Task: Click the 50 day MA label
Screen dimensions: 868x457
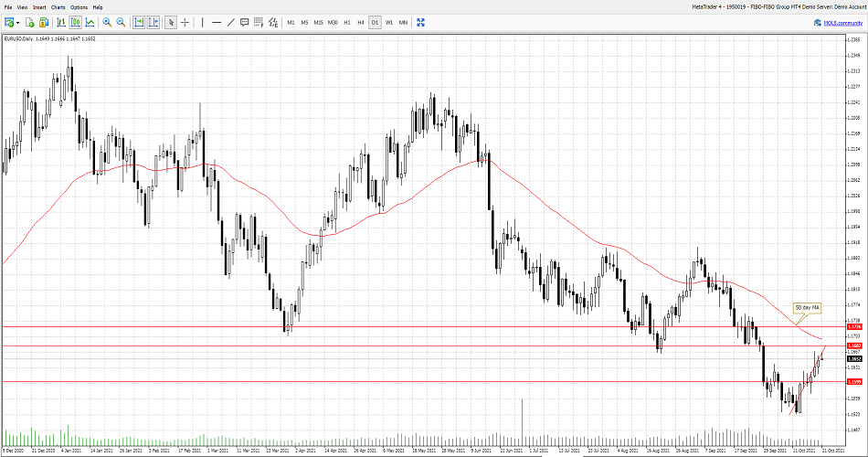Action: (807, 308)
